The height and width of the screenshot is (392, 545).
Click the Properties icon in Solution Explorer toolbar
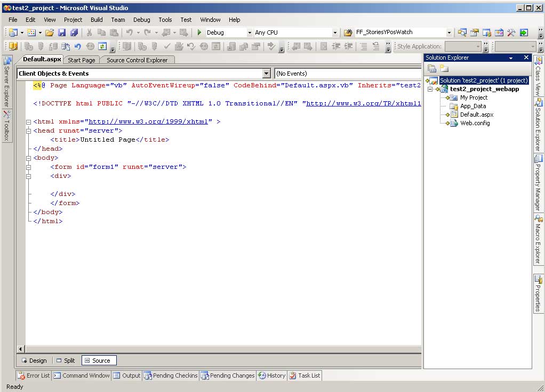[432, 68]
